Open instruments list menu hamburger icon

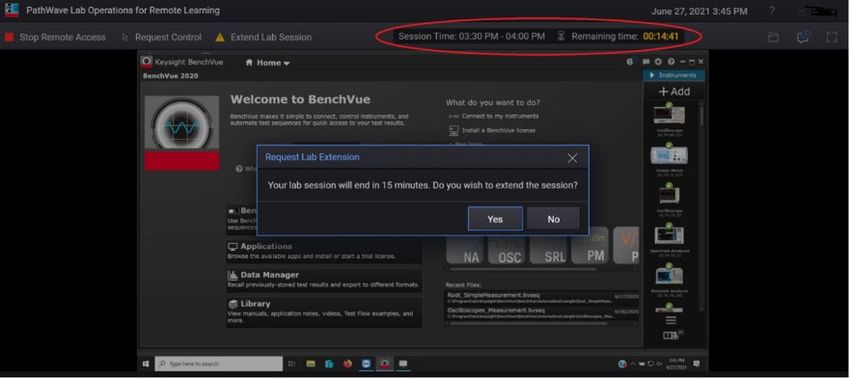click(671, 320)
